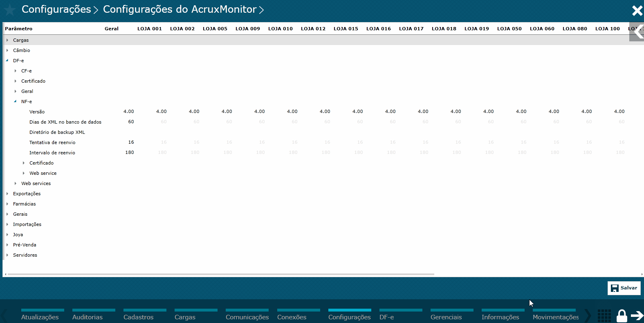Show more modules with the bottom bar's right chevron
The height and width of the screenshot is (323, 644).
tap(588, 316)
